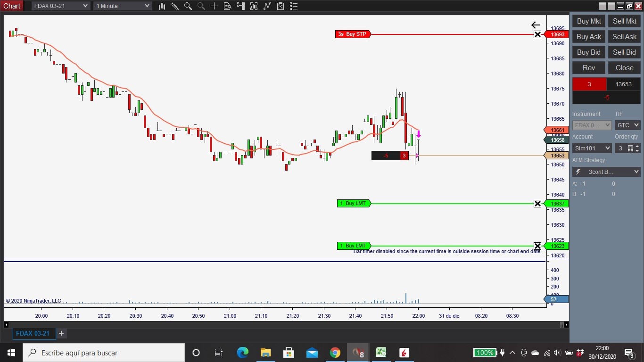
Task: Select the 1 Buy LMT label at 13637
Action: pyautogui.click(x=354, y=204)
